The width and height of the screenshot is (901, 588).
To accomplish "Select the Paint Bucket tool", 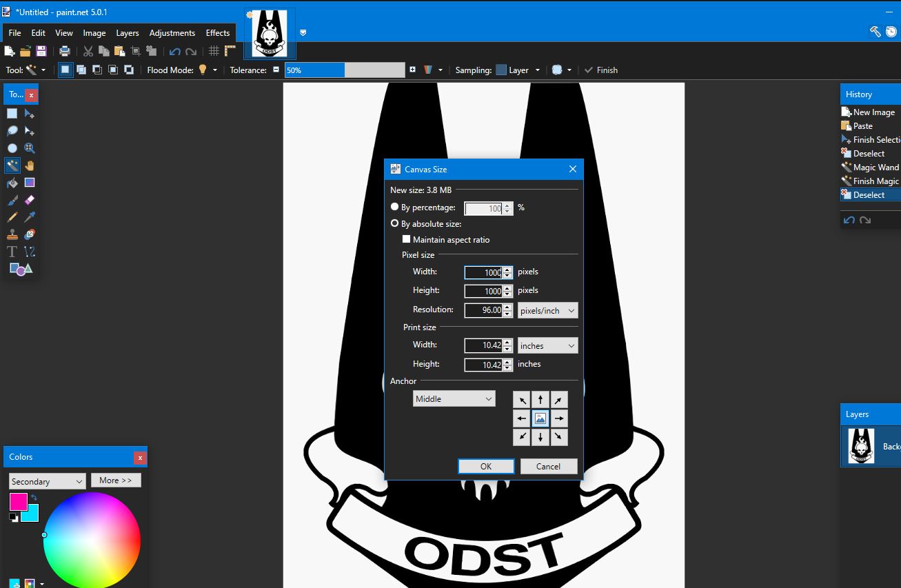I will (12, 183).
